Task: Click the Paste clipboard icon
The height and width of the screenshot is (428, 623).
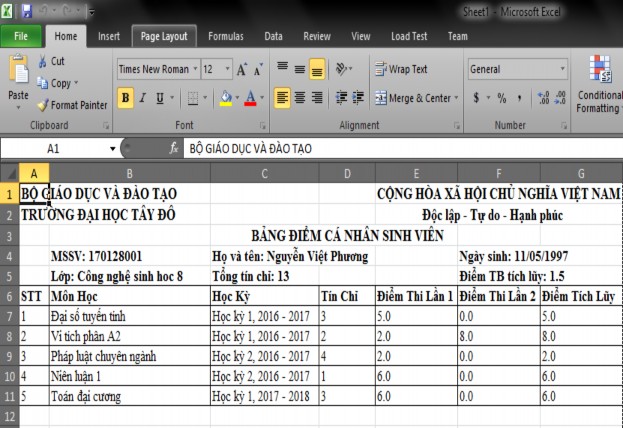Action: pos(18,70)
